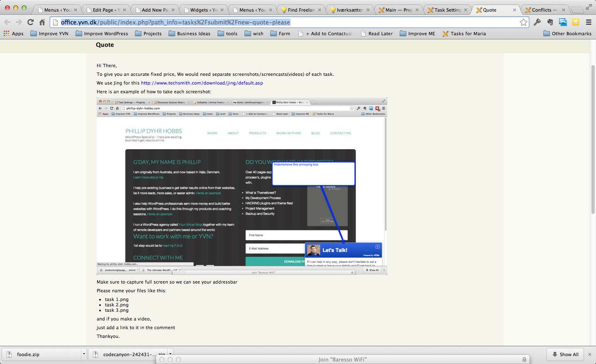Click the codecanyon zip file icon
Image resolution: width=596 pixels, height=364 pixels.
pyautogui.click(x=95, y=354)
